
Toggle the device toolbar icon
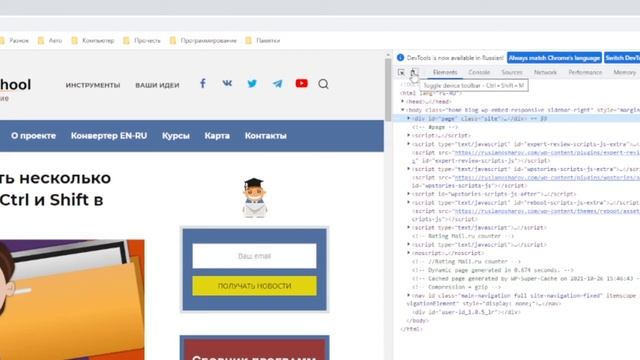coord(413,72)
